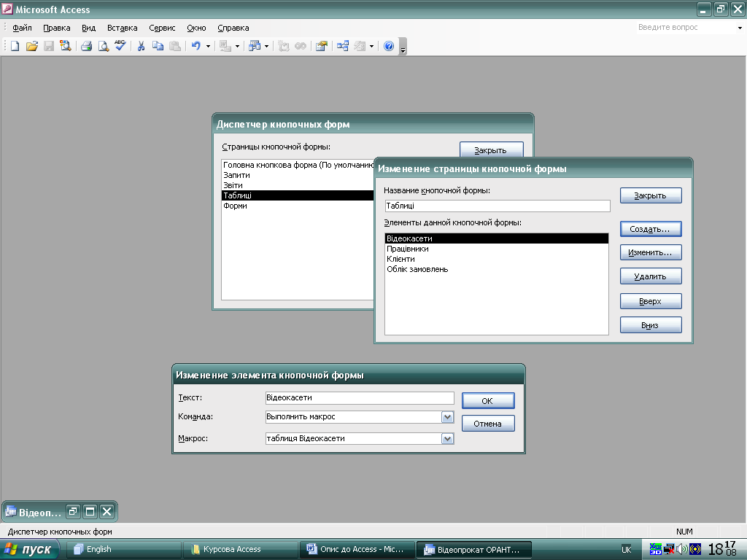Click Закрыть in Диспетчер кнопочных форм
Viewport: 747px width, 560px height.
click(x=491, y=149)
